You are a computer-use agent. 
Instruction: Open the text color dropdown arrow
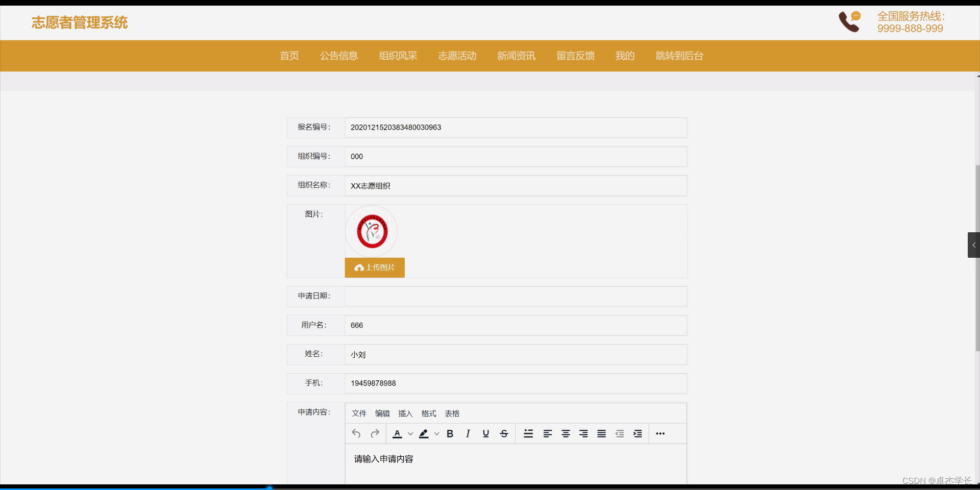(410, 433)
